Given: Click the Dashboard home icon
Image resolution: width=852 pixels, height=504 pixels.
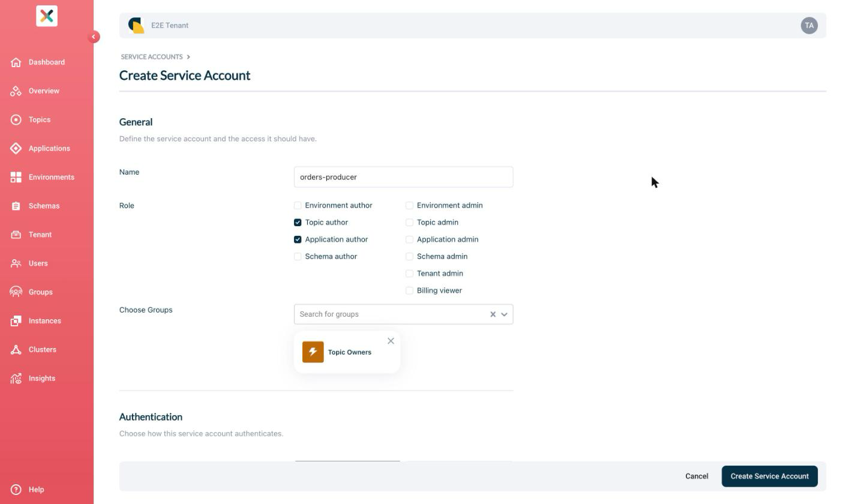Looking at the screenshot, I should [x=16, y=62].
